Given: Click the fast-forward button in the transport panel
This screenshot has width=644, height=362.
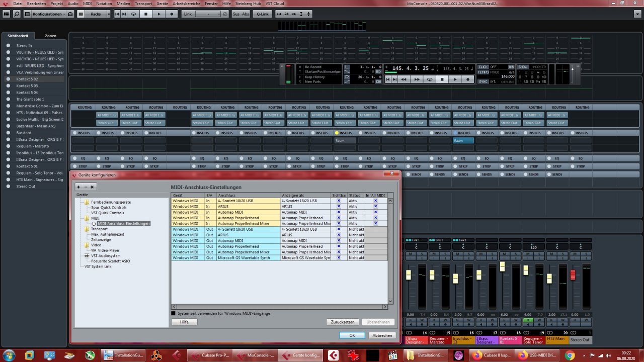Looking at the screenshot, I should 417,79.
